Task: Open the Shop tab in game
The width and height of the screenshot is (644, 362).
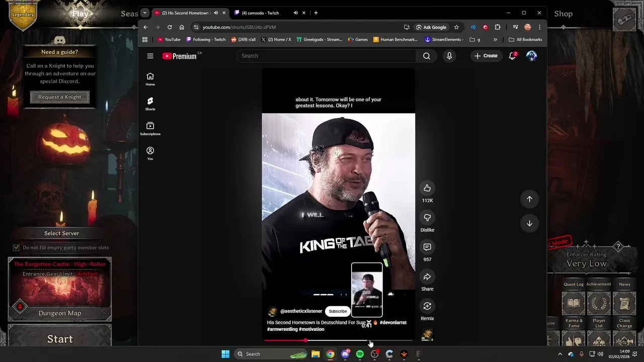Action: [563, 14]
